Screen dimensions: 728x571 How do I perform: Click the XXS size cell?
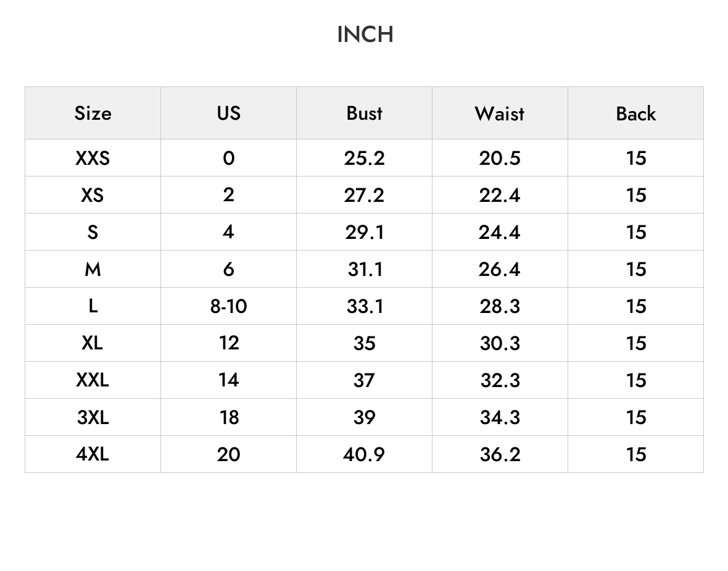coord(93,158)
